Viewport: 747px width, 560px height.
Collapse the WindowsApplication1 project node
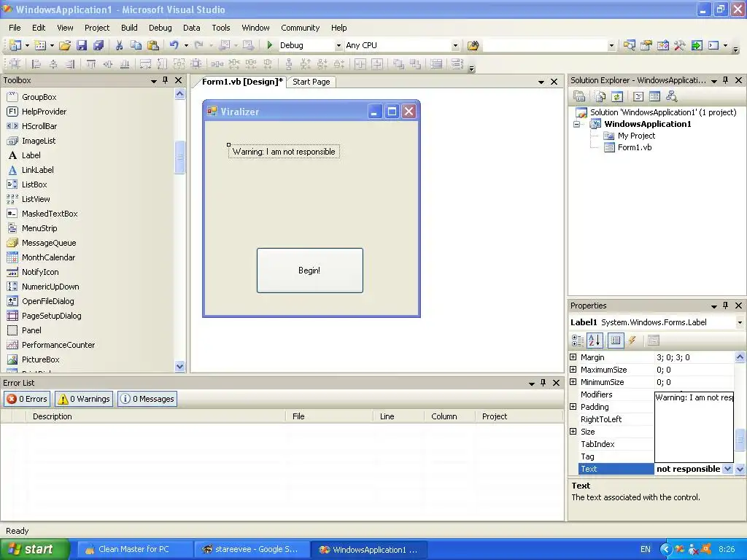click(576, 124)
